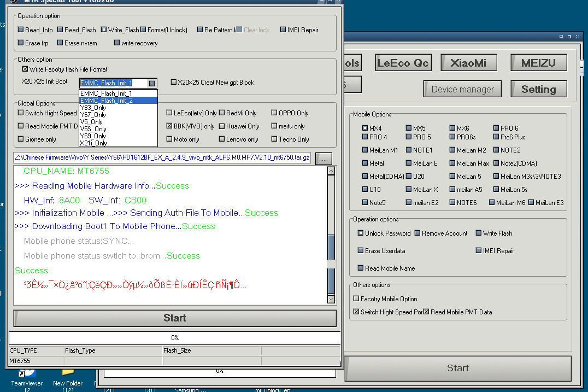Open the Setting button in rear window
This screenshot has height=392, width=588.
pos(538,89)
